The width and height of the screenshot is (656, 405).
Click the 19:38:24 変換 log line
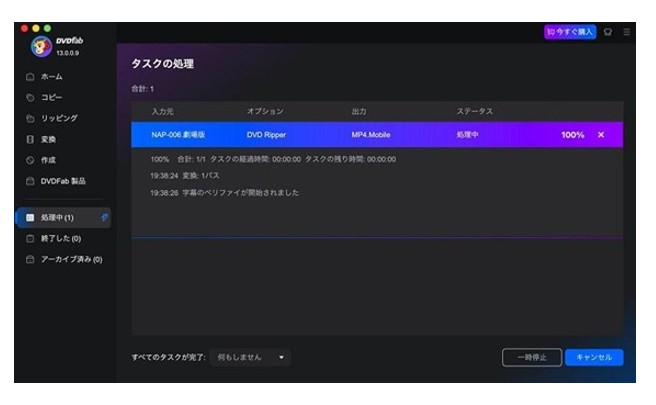click(x=185, y=176)
